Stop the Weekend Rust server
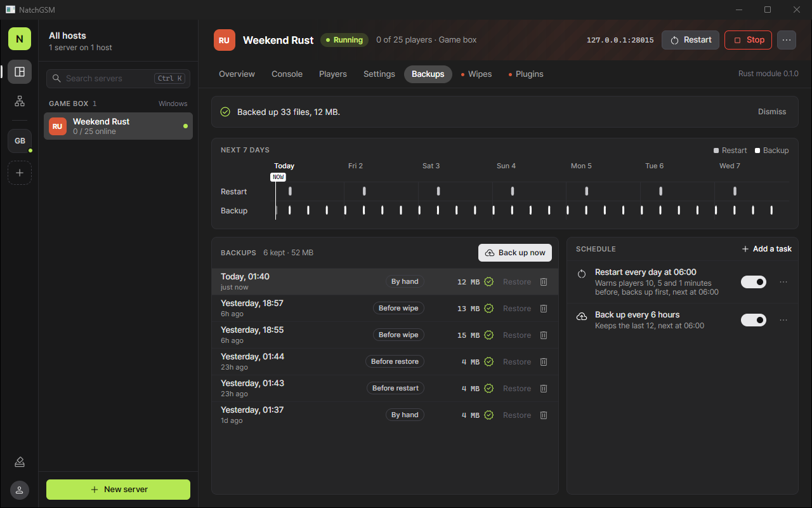812x508 pixels. point(749,40)
